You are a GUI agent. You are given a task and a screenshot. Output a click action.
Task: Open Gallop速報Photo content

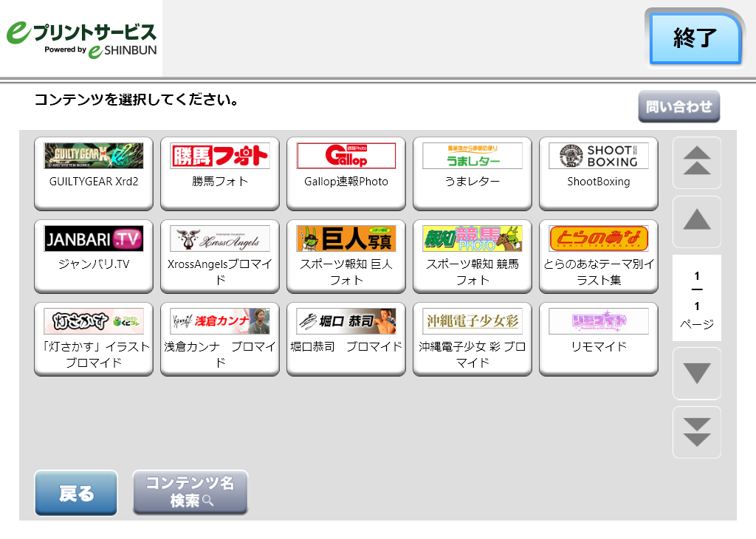coord(346,174)
